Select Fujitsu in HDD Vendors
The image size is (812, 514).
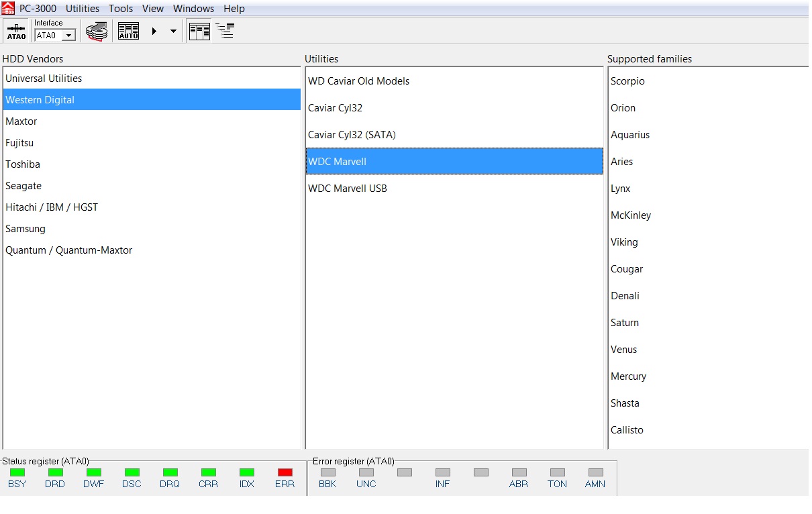pos(152,143)
